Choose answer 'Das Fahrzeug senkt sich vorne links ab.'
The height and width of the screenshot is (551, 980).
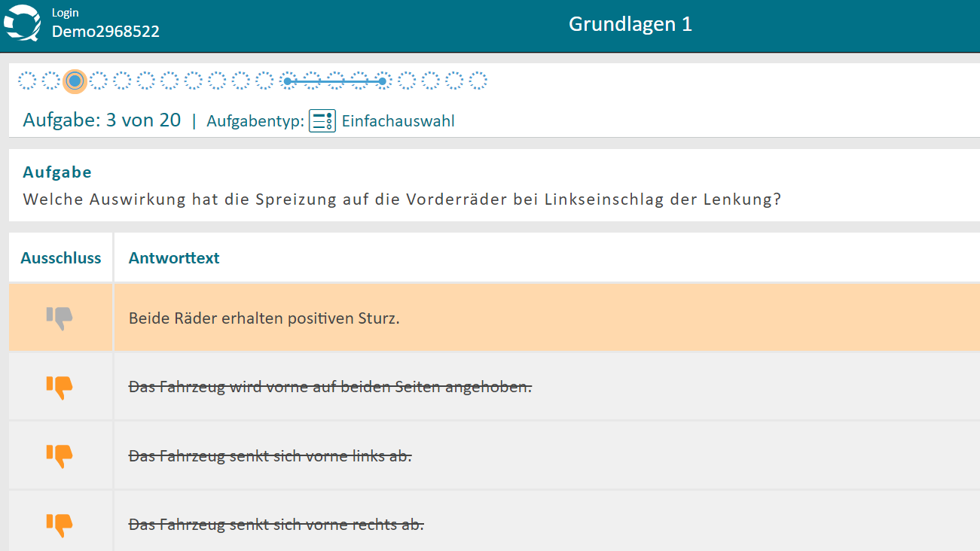pos(270,456)
